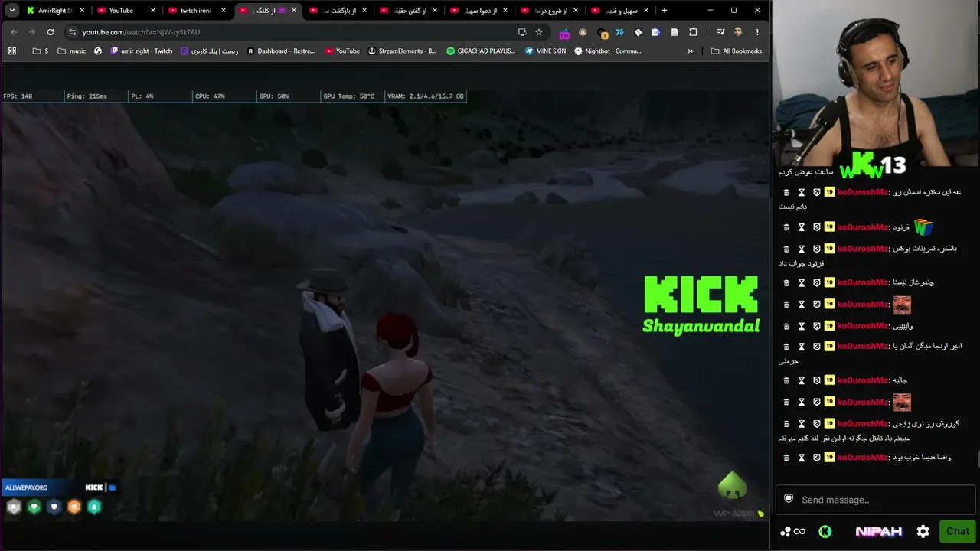Open the '$' bookmarks folder
The height and width of the screenshot is (551, 980).
41,51
